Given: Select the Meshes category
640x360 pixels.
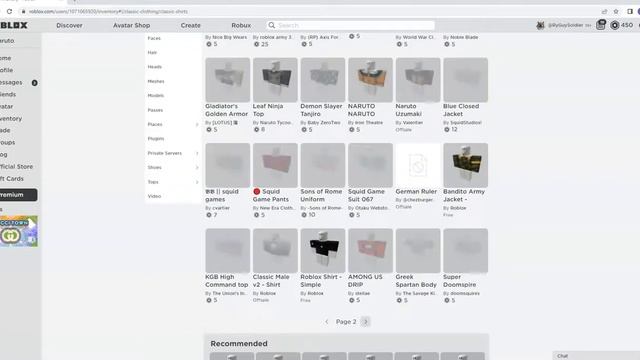Looking at the screenshot, I should pyautogui.click(x=156, y=82).
